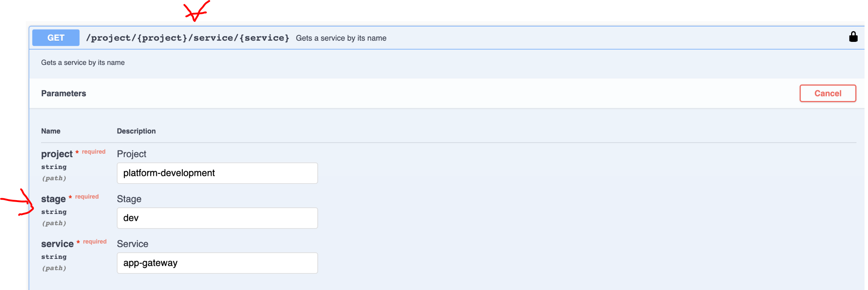Click inside the stage input showing dev
Viewport: 868px width, 290px height.
pyautogui.click(x=217, y=218)
